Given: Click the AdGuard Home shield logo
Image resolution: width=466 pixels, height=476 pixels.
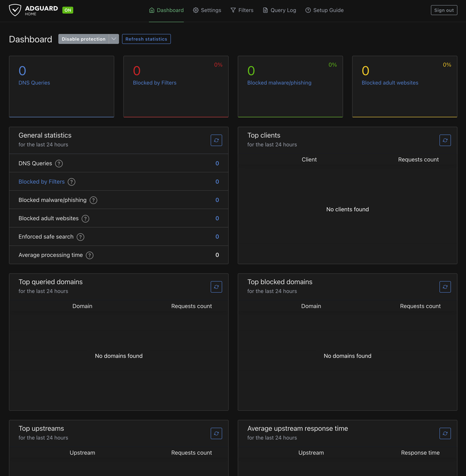Looking at the screenshot, I should [15, 10].
